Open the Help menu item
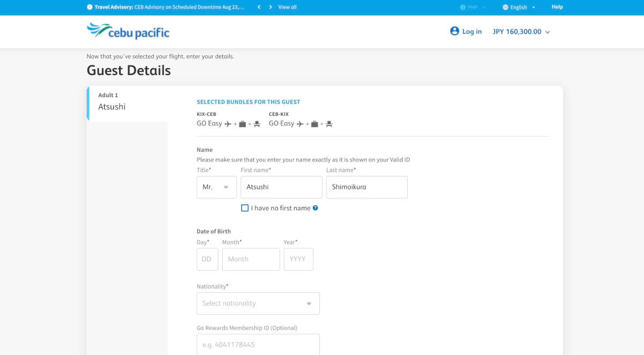 point(557,7)
